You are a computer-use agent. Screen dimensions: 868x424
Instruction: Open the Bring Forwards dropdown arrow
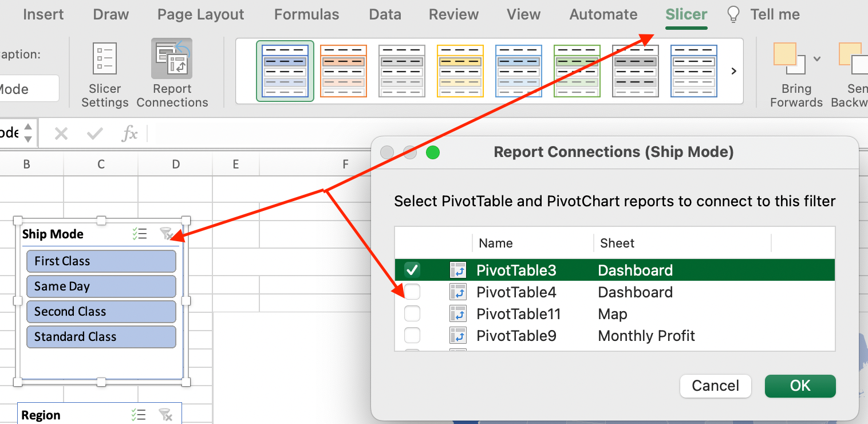click(817, 58)
